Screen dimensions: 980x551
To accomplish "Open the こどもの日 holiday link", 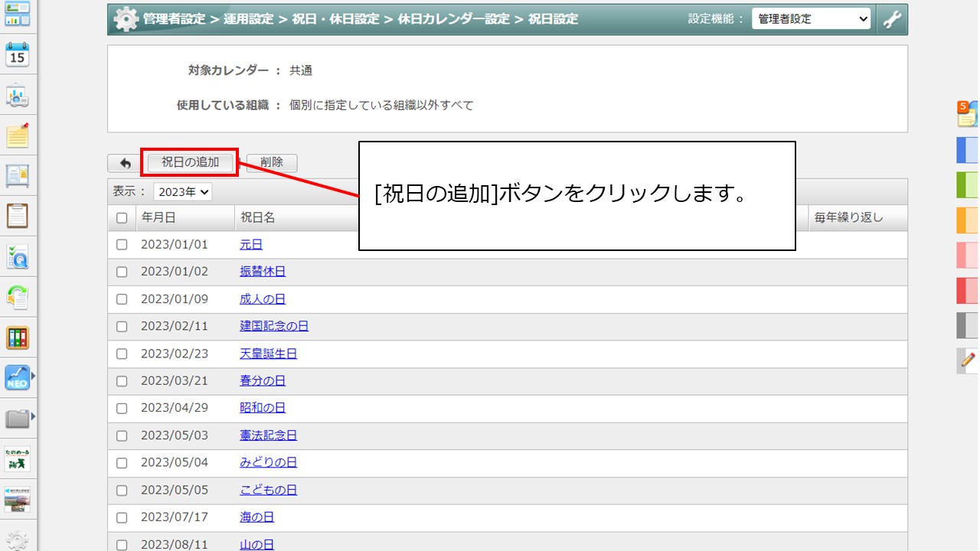I will 268,490.
